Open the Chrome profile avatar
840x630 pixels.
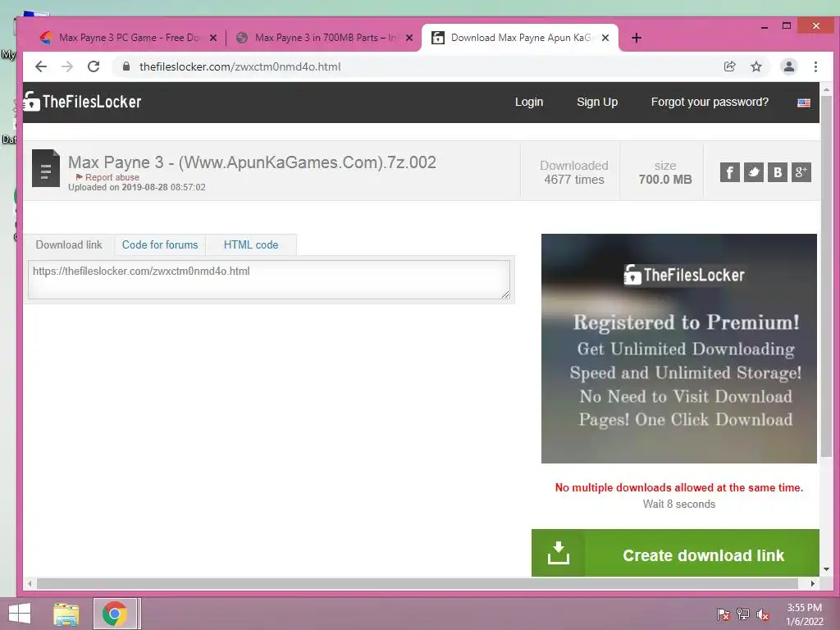(x=788, y=66)
